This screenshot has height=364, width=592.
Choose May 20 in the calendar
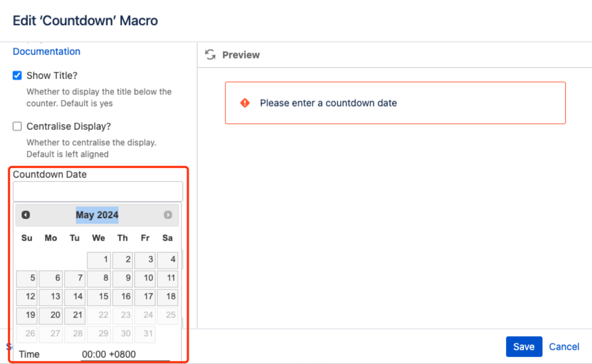click(x=51, y=315)
